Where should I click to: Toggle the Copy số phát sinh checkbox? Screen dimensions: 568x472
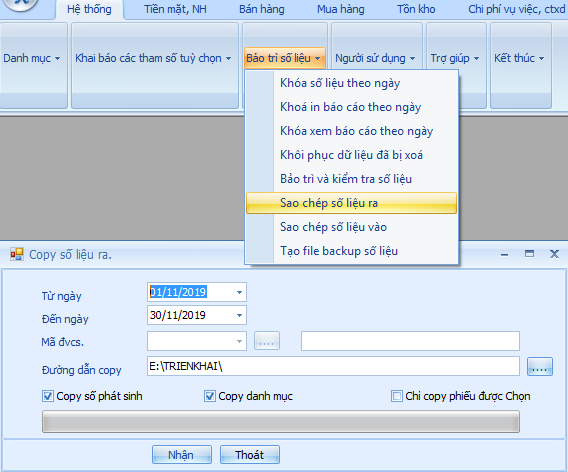pos(47,396)
